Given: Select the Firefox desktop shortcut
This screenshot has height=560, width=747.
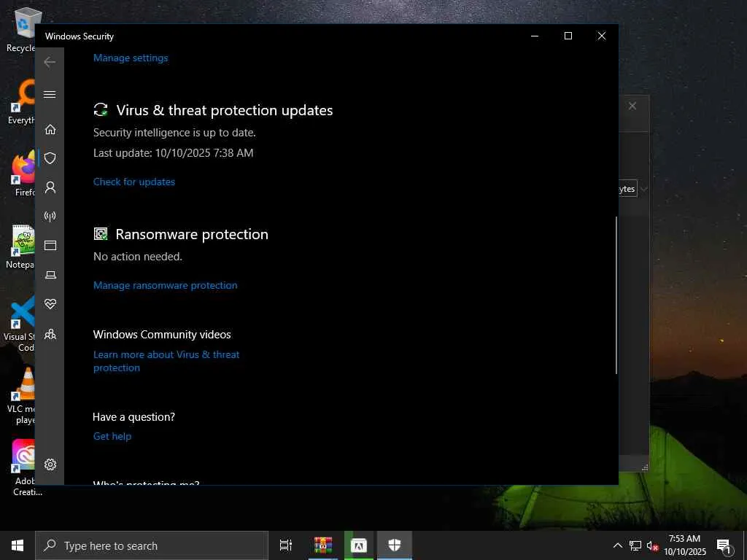Looking at the screenshot, I should point(24,174).
